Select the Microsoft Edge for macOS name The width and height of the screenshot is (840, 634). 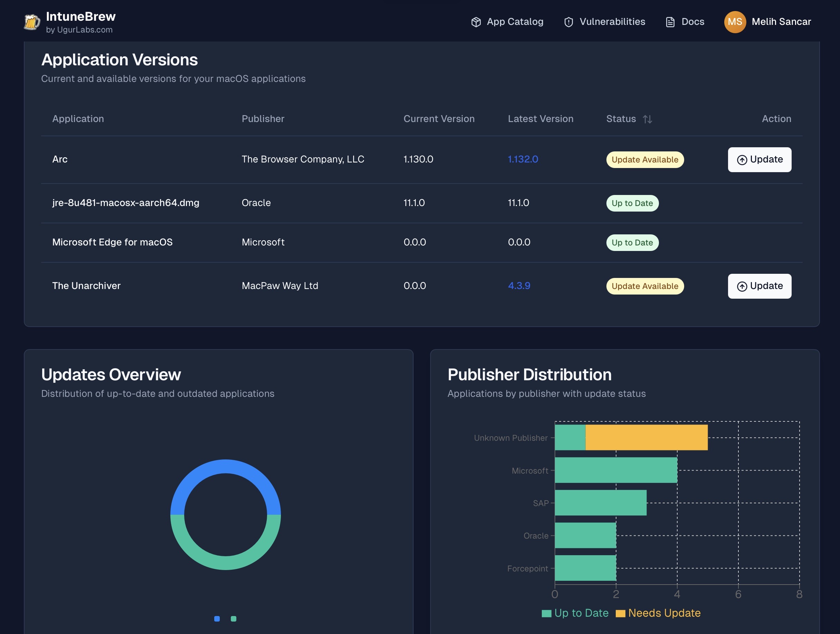(x=112, y=242)
